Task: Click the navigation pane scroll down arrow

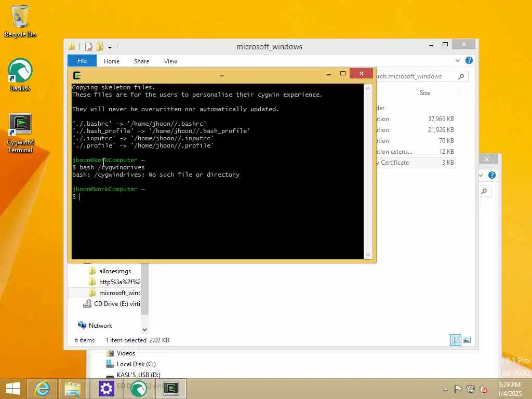Action: [145, 329]
